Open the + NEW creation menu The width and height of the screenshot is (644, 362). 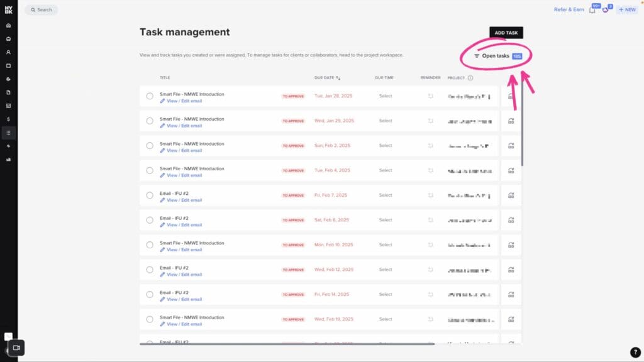pos(626,9)
